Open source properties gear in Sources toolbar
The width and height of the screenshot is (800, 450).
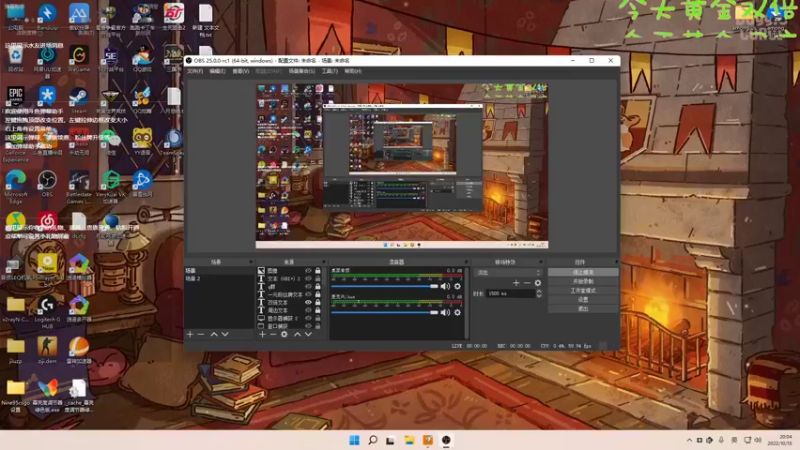284,334
